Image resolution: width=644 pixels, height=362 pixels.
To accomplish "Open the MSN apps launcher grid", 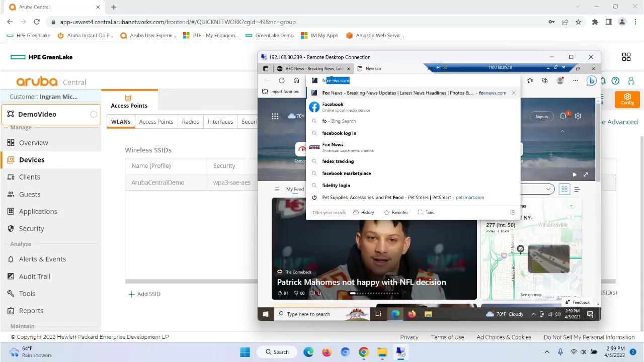I will (275, 116).
